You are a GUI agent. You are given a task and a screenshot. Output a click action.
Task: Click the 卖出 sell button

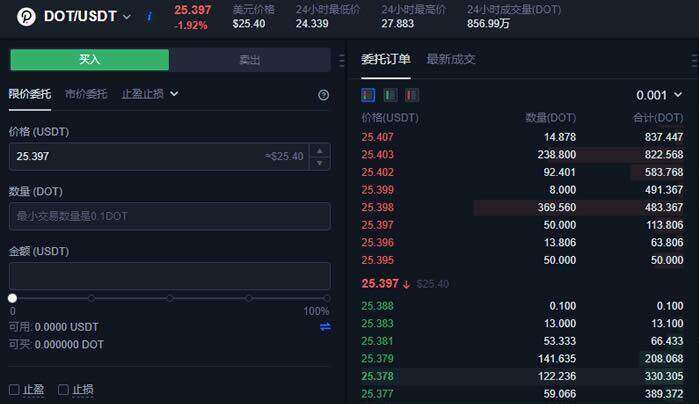tap(249, 60)
